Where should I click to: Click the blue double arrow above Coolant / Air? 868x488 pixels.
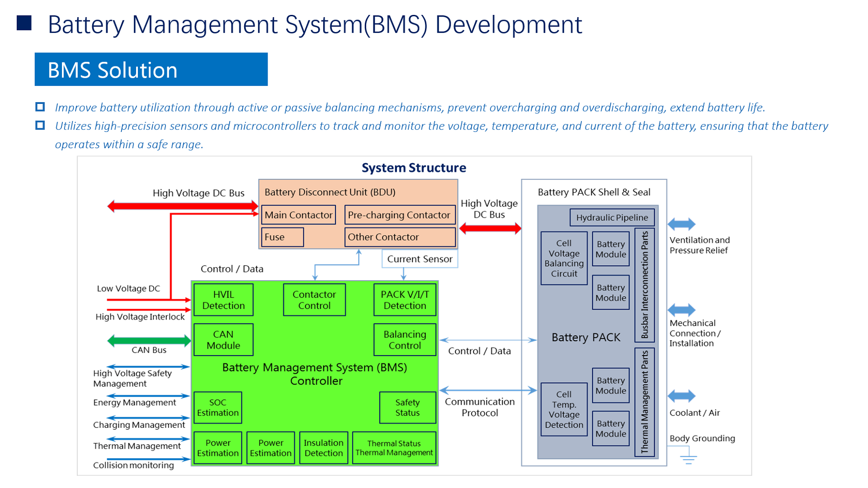(681, 396)
